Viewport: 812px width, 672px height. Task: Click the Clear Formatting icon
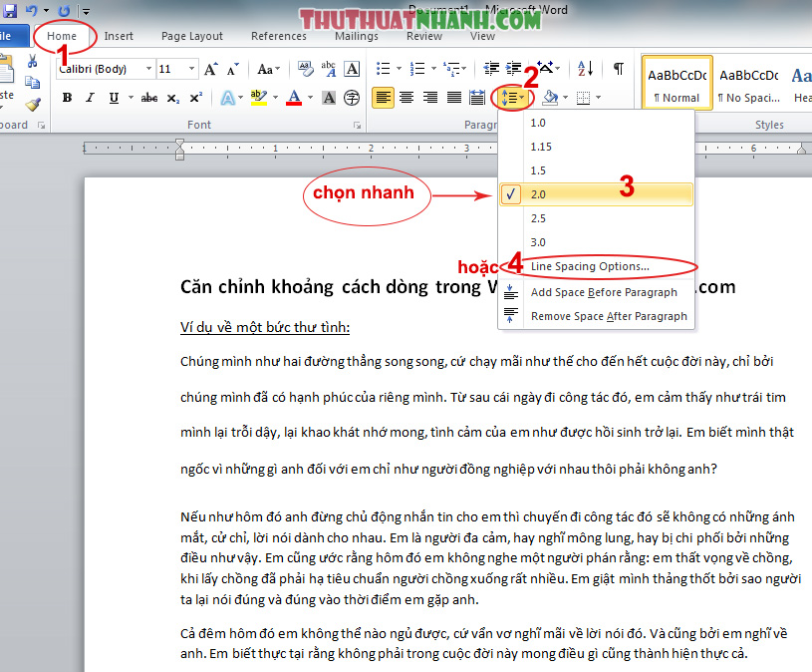[306, 69]
